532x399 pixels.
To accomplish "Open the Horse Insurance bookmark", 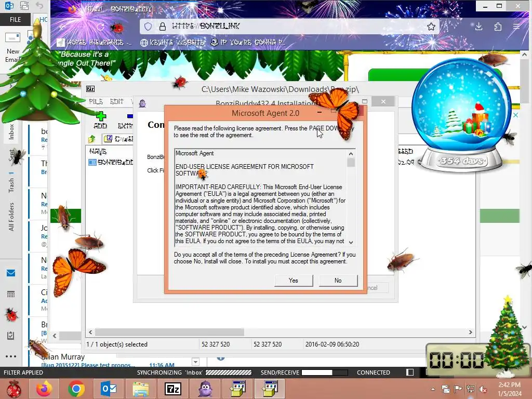I will click(x=95, y=43).
